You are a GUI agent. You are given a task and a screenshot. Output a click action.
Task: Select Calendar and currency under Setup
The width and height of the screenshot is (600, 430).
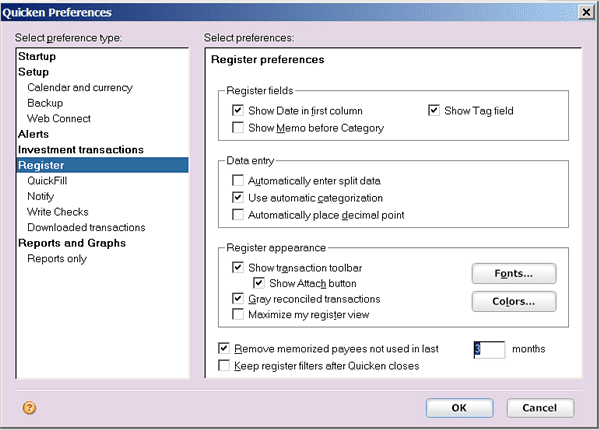point(80,88)
